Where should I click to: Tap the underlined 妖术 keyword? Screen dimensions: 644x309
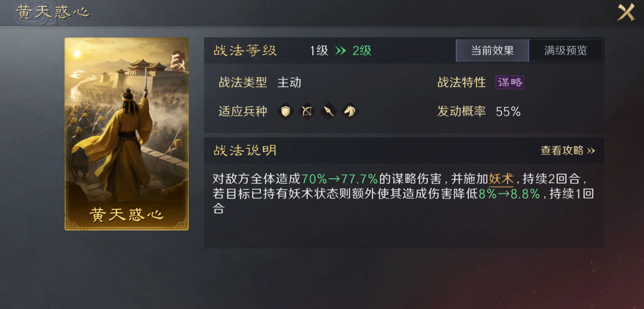click(501, 179)
